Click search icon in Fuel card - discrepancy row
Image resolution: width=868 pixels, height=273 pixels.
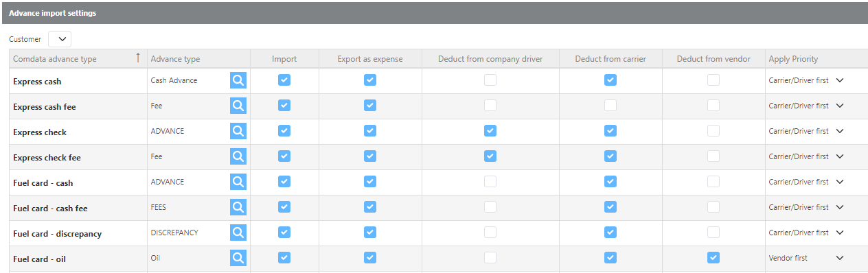point(238,233)
